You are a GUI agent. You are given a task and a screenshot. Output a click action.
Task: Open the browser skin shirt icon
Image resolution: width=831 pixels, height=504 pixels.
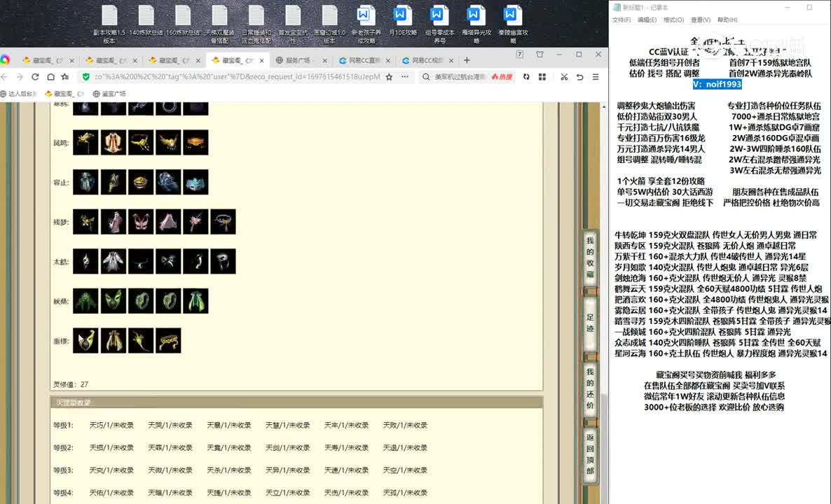pyautogui.click(x=540, y=55)
